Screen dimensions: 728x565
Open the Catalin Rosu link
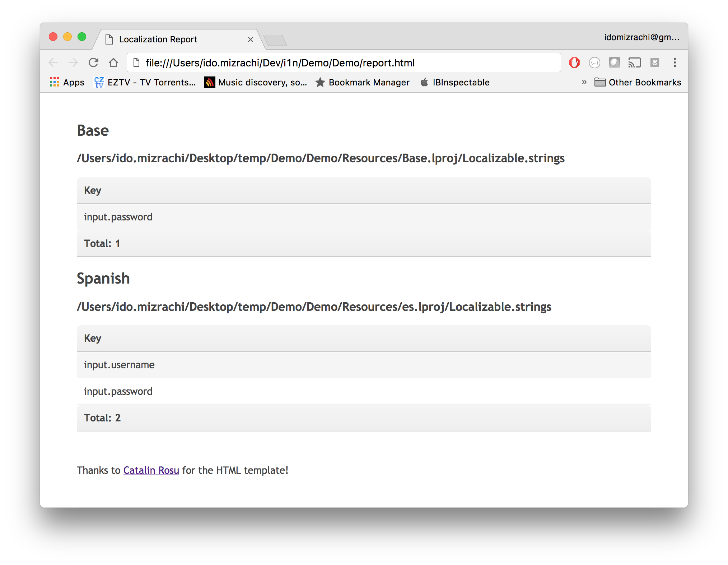[x=151, y=470]
